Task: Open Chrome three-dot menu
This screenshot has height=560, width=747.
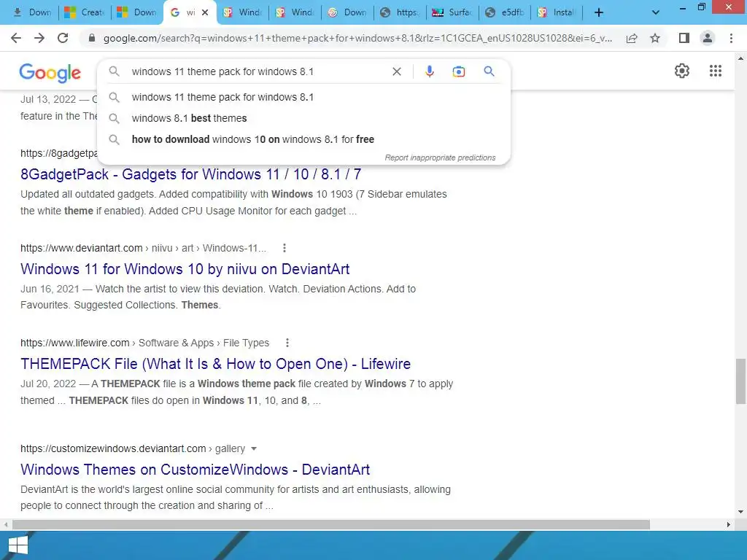Action: pyautogui.click(x=731, y=38)
